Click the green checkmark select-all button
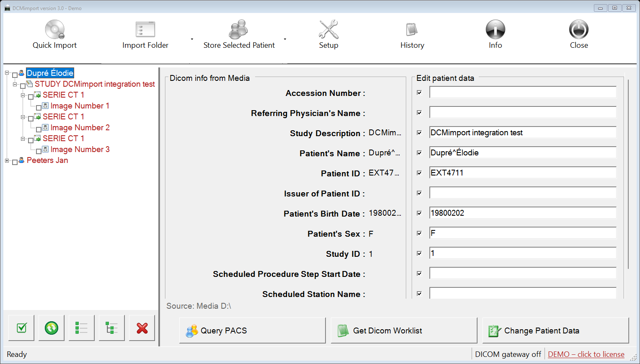This screenshot has width=640, height=364. tap(21, 328)
